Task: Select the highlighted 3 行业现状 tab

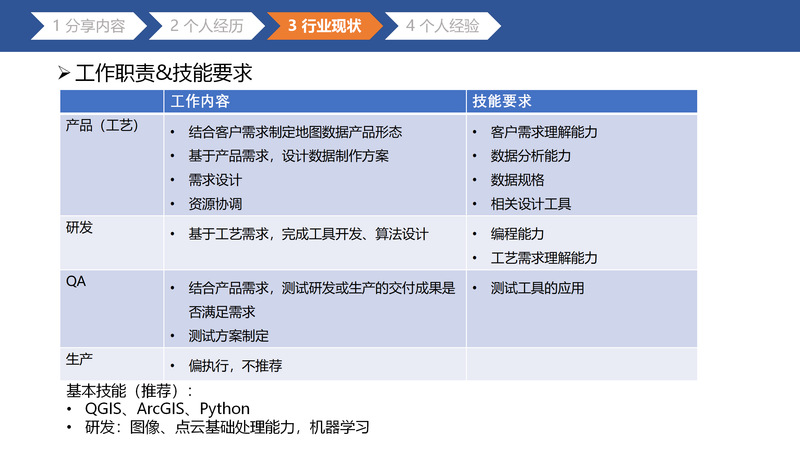Action: pos(323,27)
